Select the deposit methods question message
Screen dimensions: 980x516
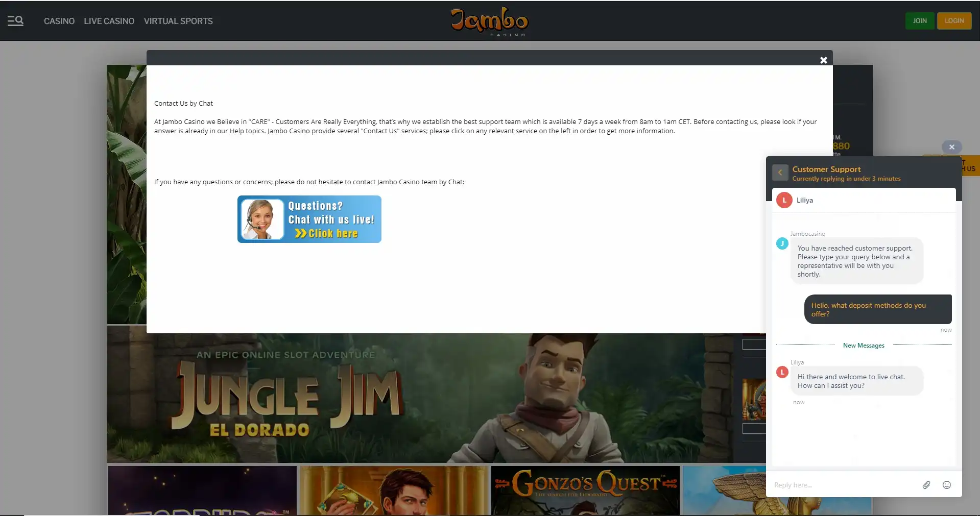pyautogui.click(x=877, y=309)
